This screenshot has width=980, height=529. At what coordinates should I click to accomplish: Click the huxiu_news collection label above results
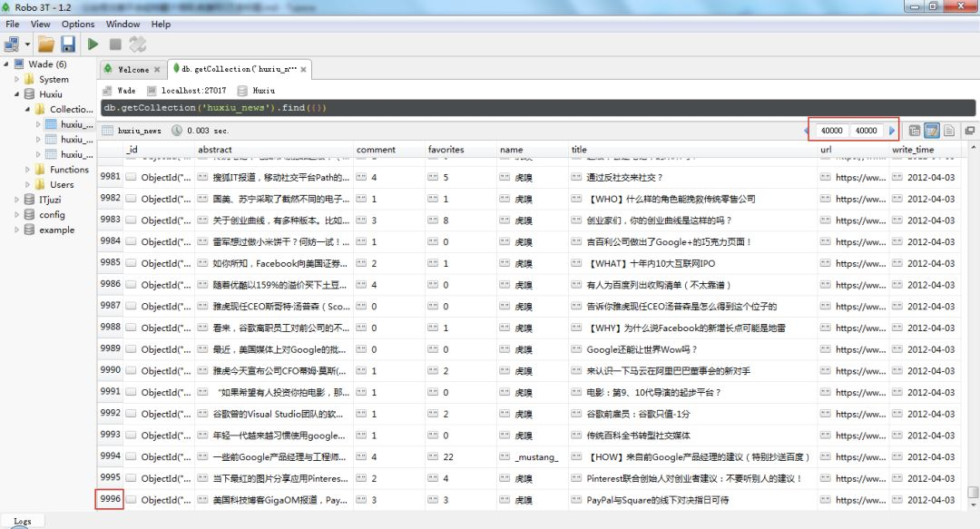[x=140, y=131]
